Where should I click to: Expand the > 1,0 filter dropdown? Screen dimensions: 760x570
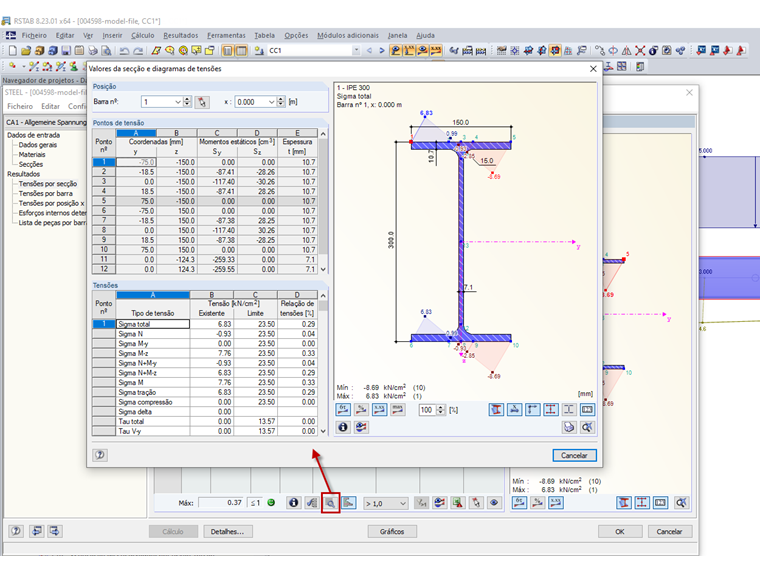tap(402, 503)
